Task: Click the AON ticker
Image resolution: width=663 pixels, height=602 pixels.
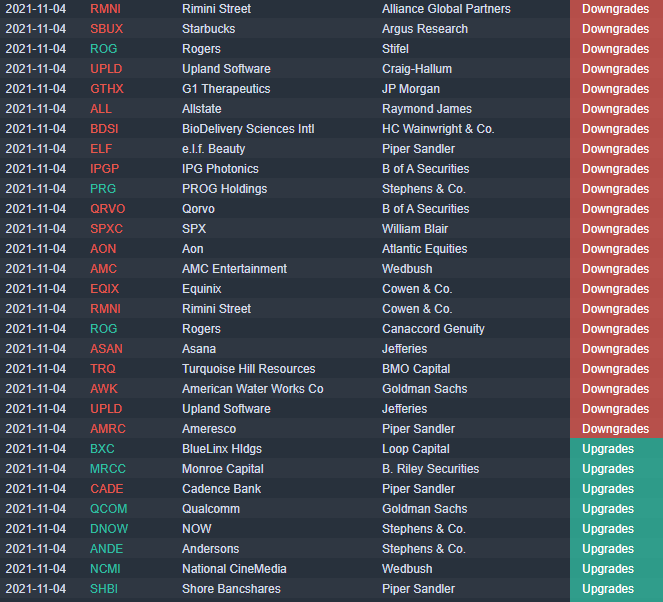Action: click(103, 249)
